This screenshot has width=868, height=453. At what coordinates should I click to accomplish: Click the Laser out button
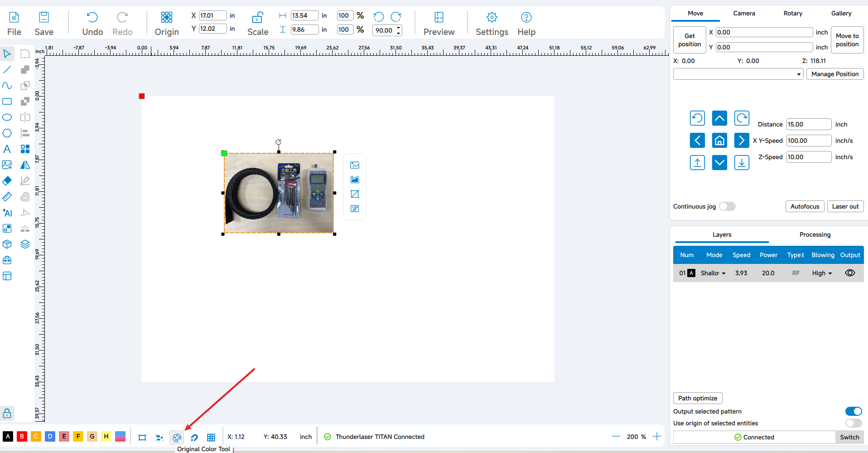click(x=845, y=206)
